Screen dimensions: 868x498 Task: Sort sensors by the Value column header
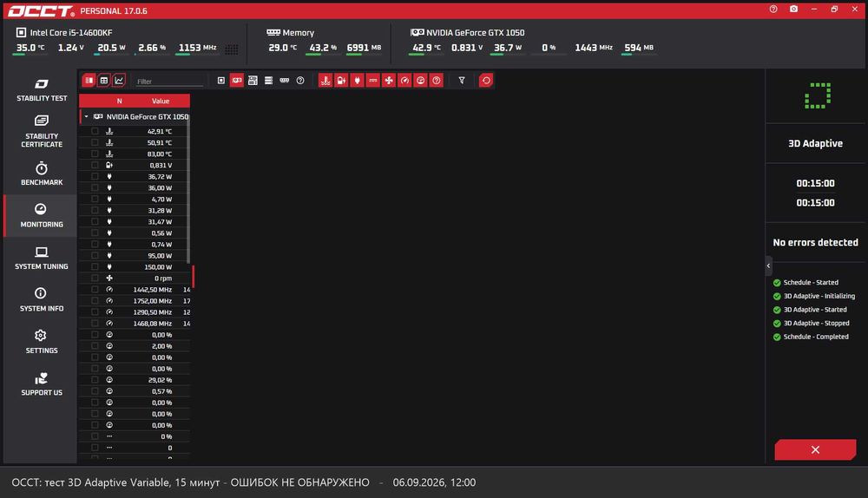tap(161, 102)
